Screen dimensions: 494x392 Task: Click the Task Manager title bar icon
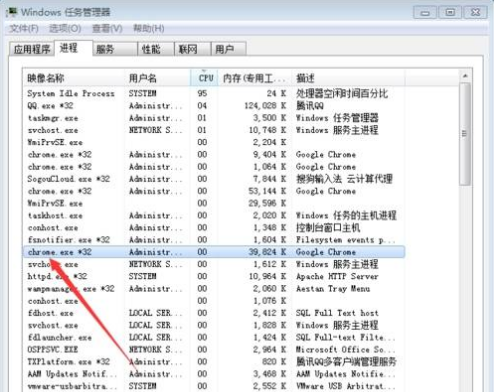[x=12, y=12]
